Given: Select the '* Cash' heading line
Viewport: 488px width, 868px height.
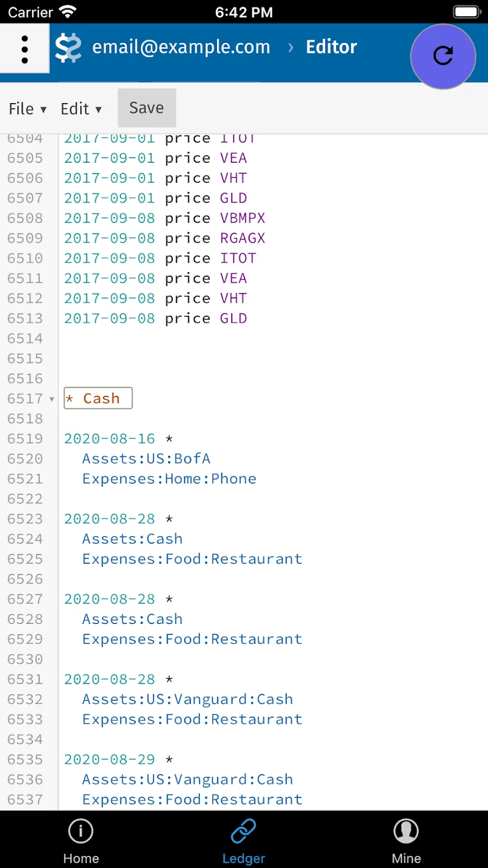Looking at the screenshot, I should click(x=98, y=398).
